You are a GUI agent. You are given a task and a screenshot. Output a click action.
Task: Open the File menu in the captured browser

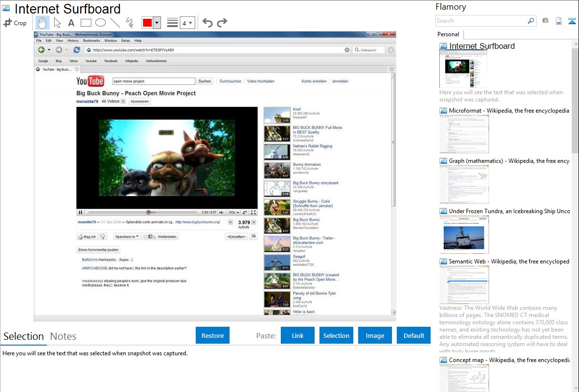coord(39,41)
